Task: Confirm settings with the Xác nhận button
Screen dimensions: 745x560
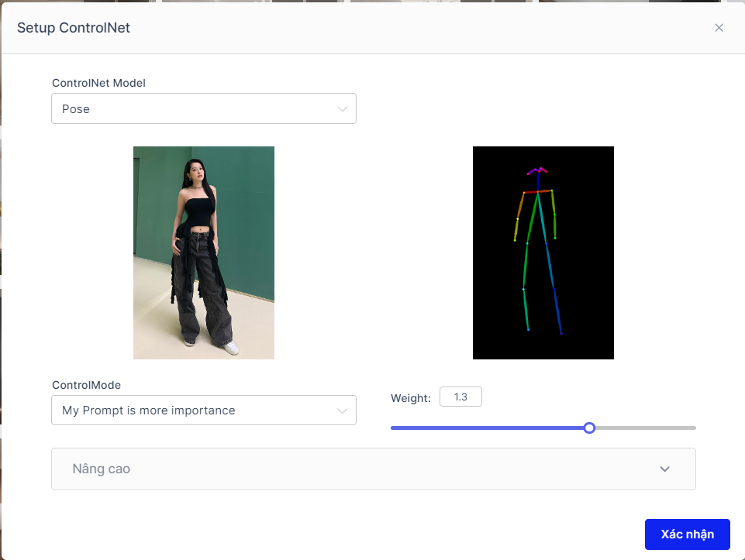Action: (x=687, y=534)
